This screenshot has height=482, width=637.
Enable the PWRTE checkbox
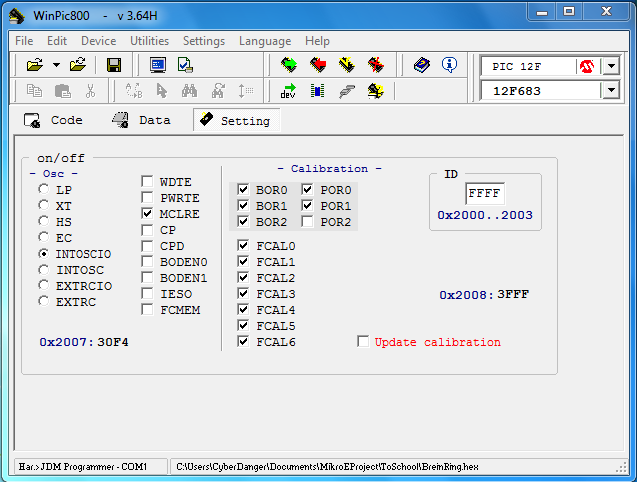coord(147,198)
